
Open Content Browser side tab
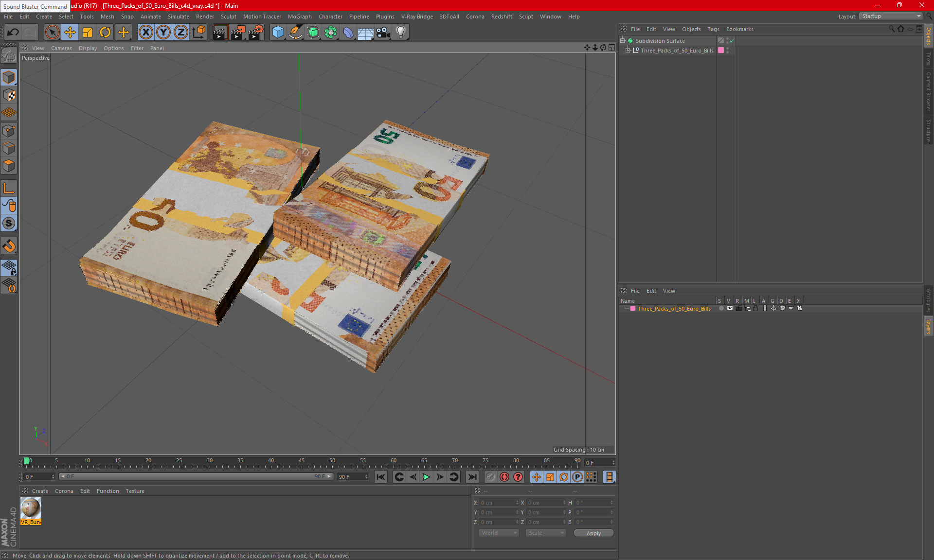(928, 91)
